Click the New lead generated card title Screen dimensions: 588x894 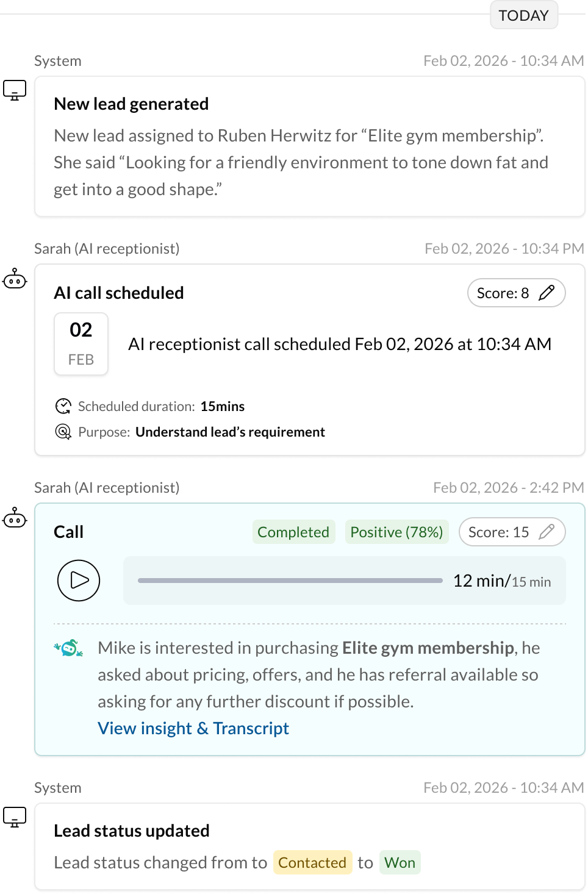pos(131,104)
